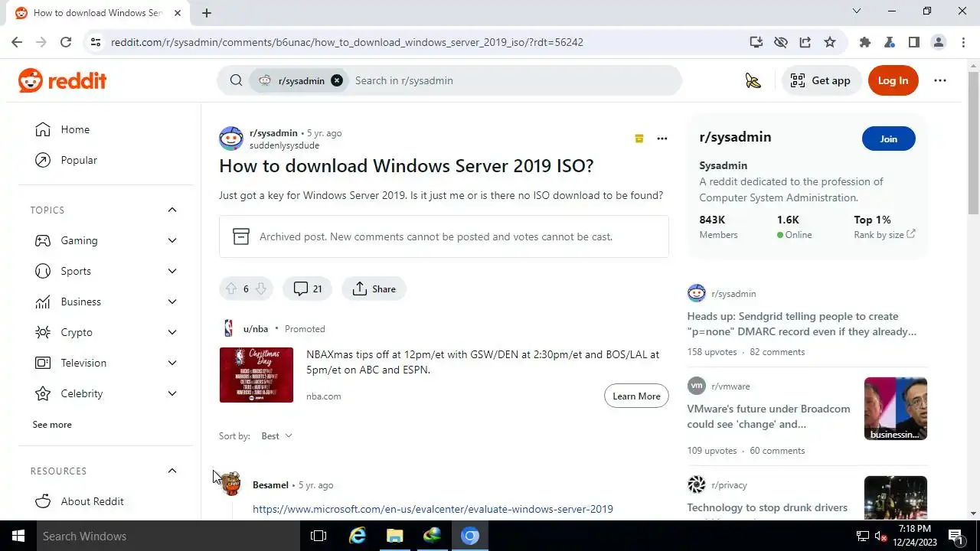Open the Windows Start menu
The image size is (980, 551).
coord(18,536)
